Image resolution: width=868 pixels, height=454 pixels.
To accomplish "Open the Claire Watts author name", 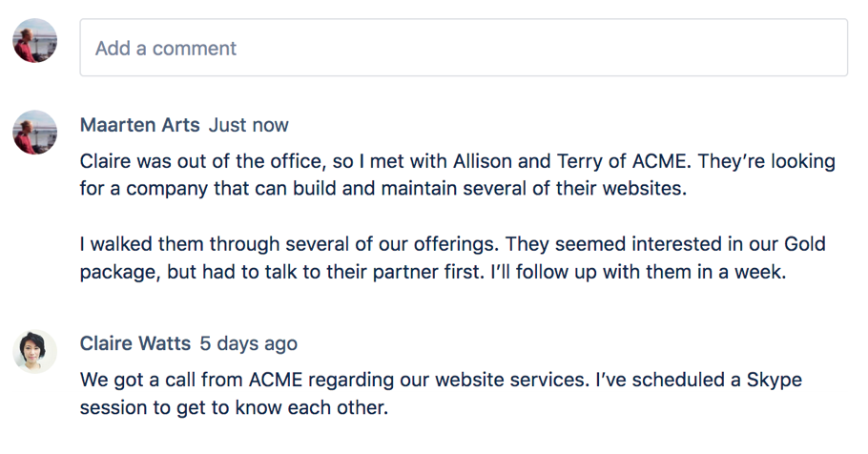I will click(x=135, y=343).
